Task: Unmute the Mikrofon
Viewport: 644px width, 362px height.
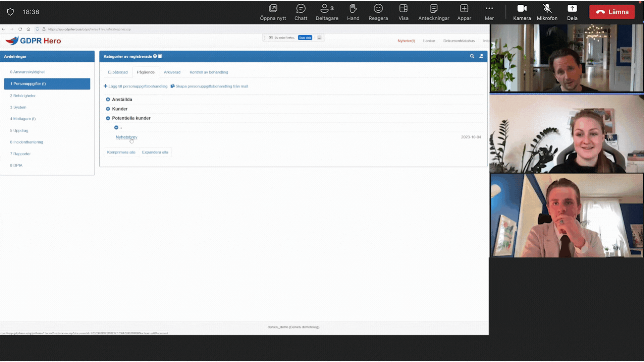Action: (547, 12)
